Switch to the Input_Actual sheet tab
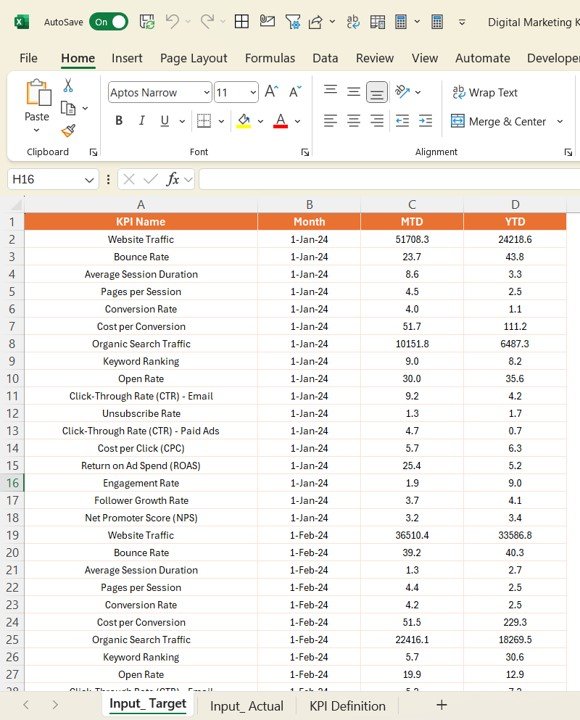The width and height of the screenshot is (580, 720). [247, 706]
